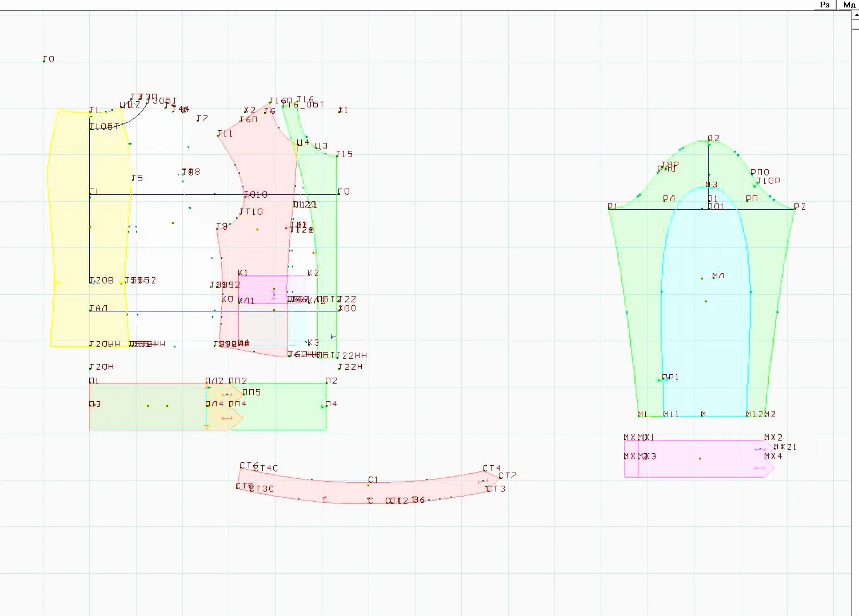Switch to the Рз tab
This screenshot has width=859, height=616.
[825, 5]
